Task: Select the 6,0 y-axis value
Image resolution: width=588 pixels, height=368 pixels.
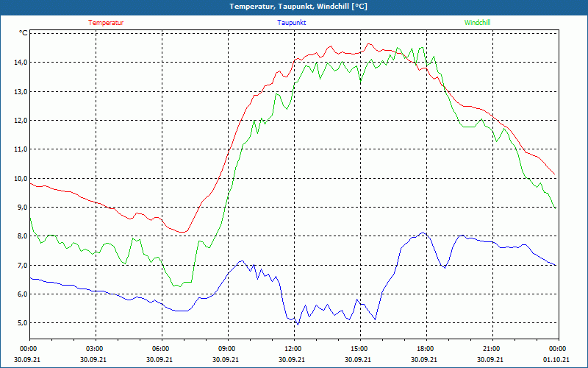Action: coord(22,294)
